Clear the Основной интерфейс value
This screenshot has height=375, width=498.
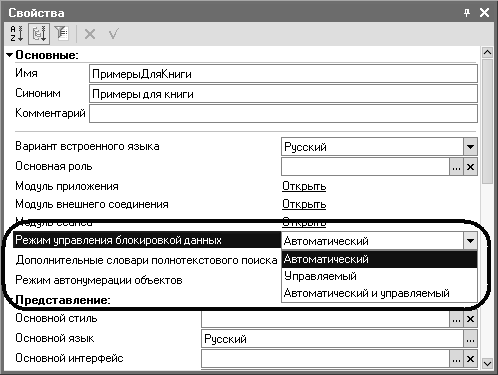pos(470,359)
